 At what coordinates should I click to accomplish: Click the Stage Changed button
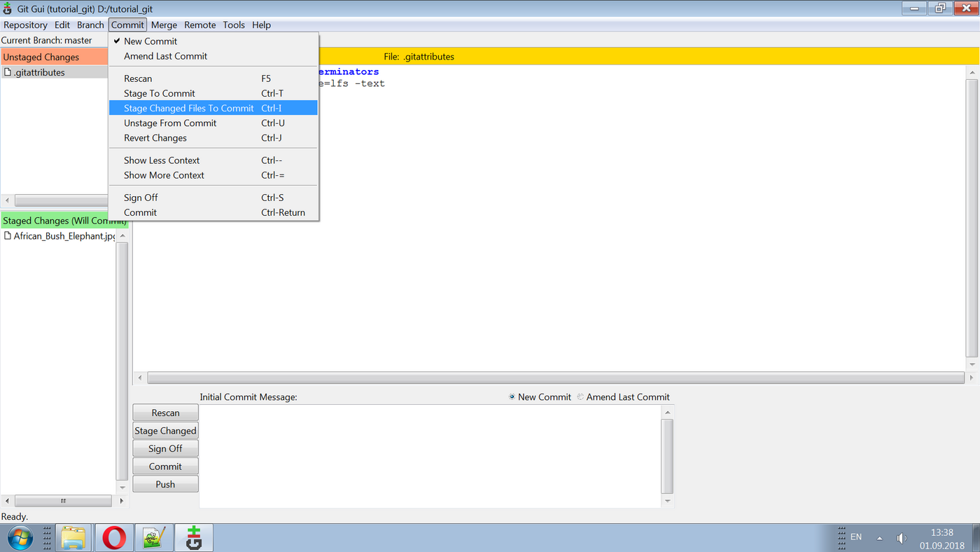165,431
